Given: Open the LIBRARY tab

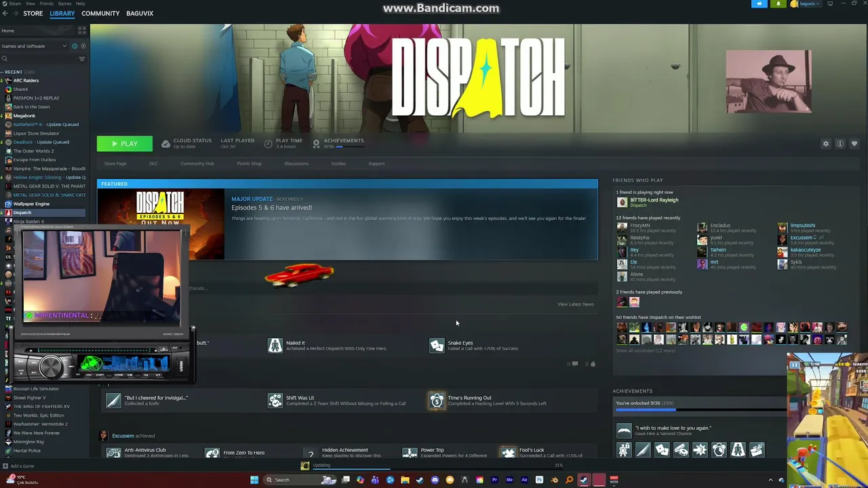Looking at the screenshot, I should tap(62, 13).
